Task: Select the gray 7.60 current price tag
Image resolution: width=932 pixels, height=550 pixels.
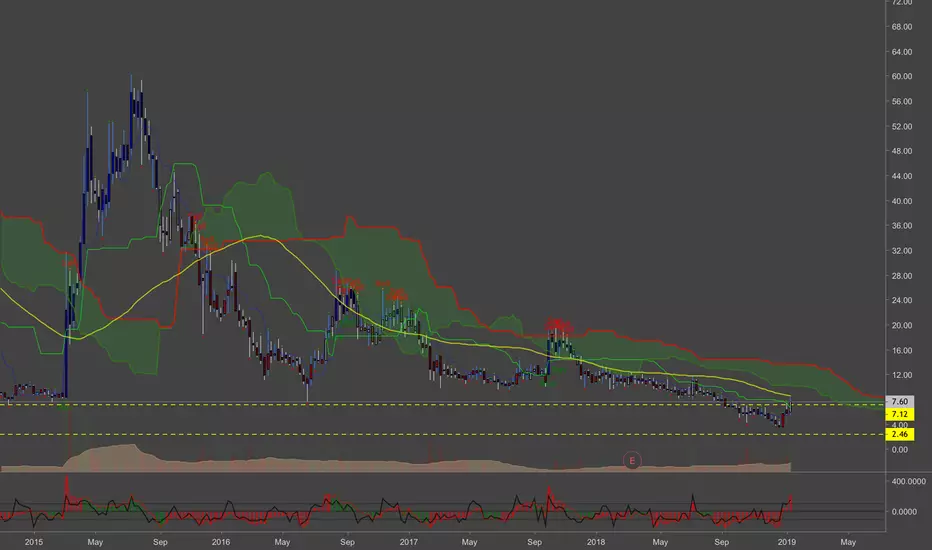Action: point(899,401)
